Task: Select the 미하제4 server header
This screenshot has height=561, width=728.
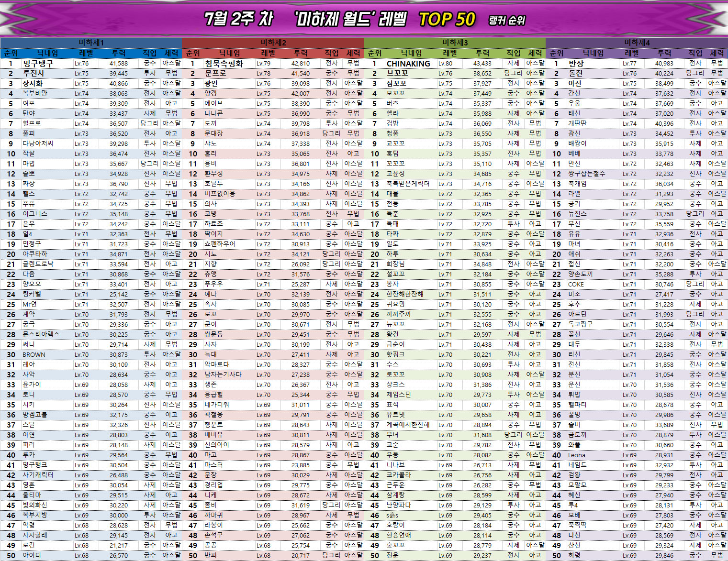Action: tap(637, 43)
